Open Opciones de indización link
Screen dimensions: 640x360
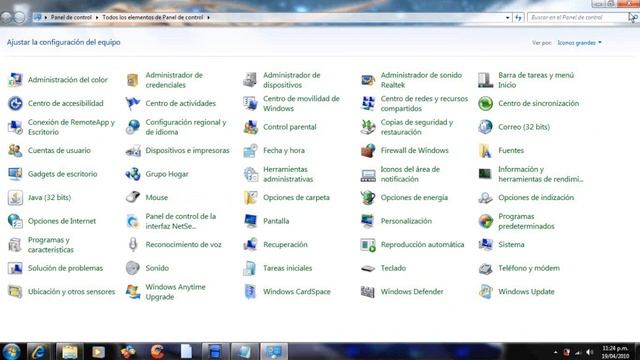pyautogui.click(x=536, y=198)
